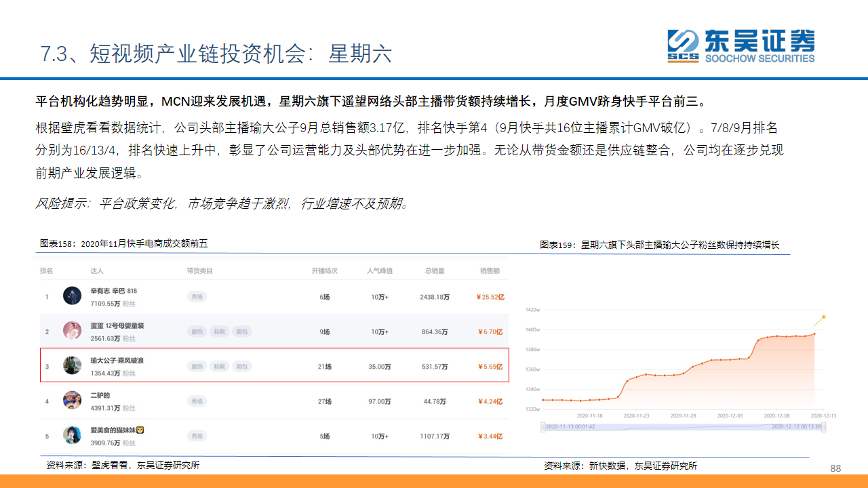
Task: Select the name 瑜大公子-乘风破浪
Action: tap(117, 361)
